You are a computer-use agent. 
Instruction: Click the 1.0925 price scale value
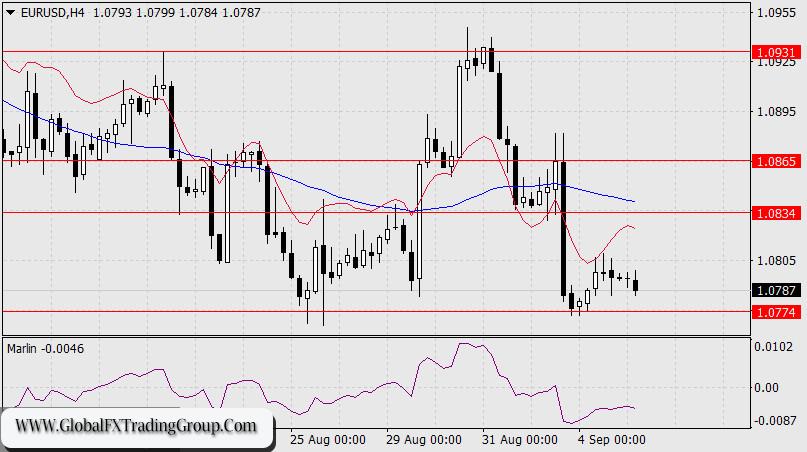click(776, 62)
